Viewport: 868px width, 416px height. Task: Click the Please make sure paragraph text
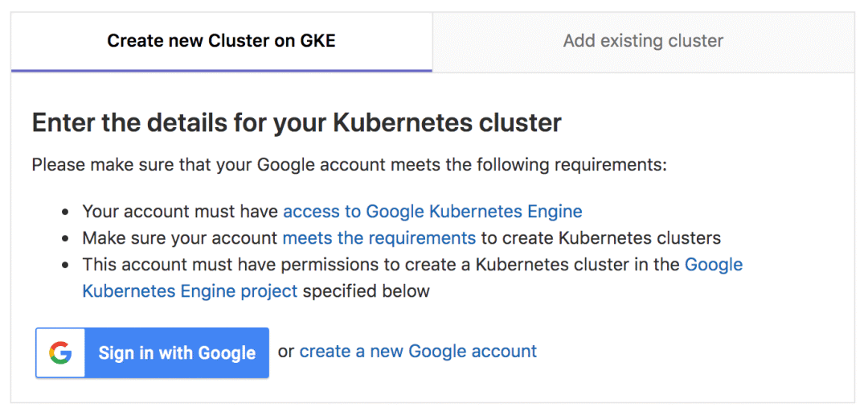click(350, 165)
